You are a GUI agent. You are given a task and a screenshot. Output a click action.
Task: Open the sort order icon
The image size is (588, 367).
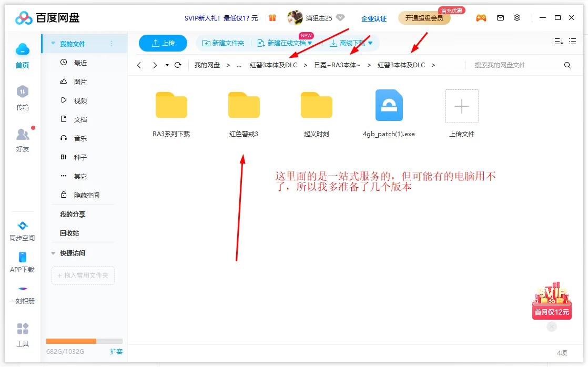pyautogui.click(x=559, y=42)
